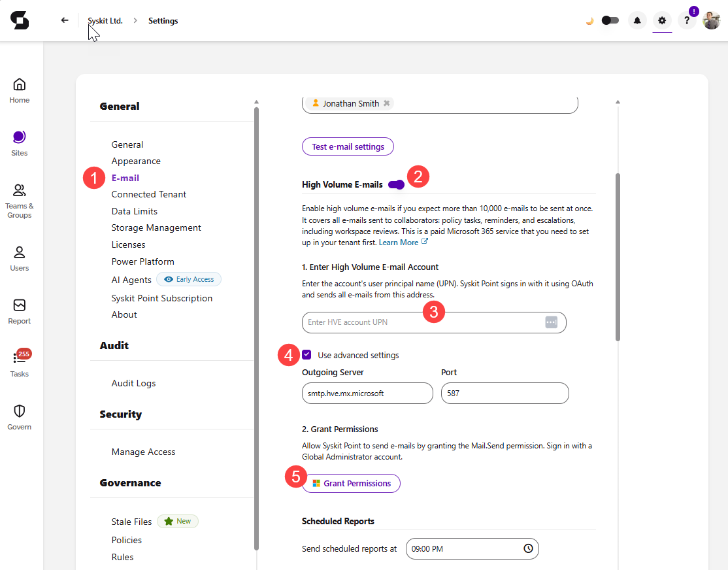The height and width of the screenshot is (570, 728).
Task: Click the New badge beside Stale Files
Action: tap(178, 521)
